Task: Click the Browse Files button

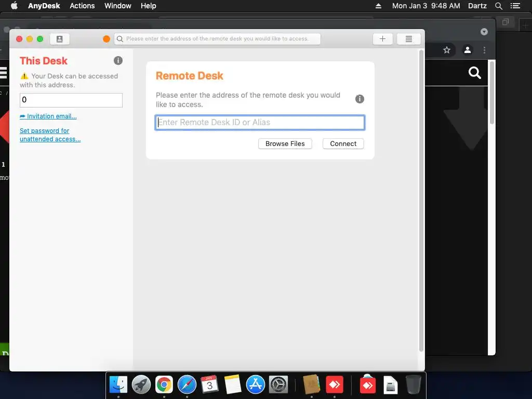Action: (x=285, y=143)
